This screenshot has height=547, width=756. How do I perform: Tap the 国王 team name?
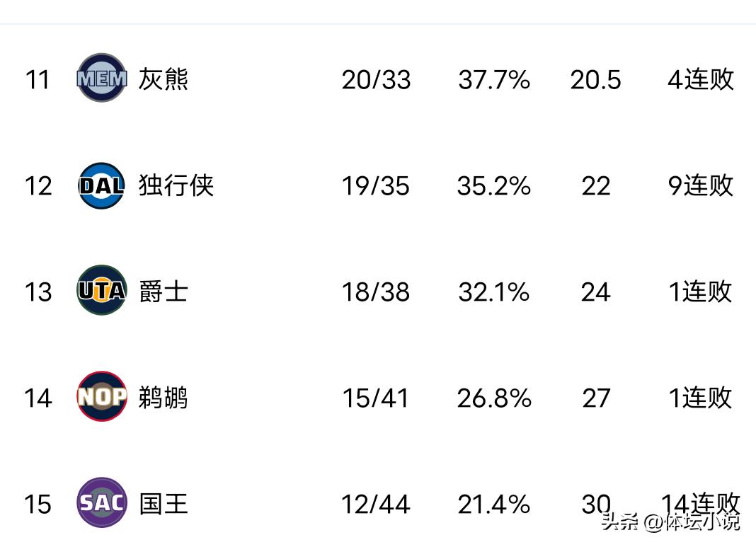tap(164, 504)
